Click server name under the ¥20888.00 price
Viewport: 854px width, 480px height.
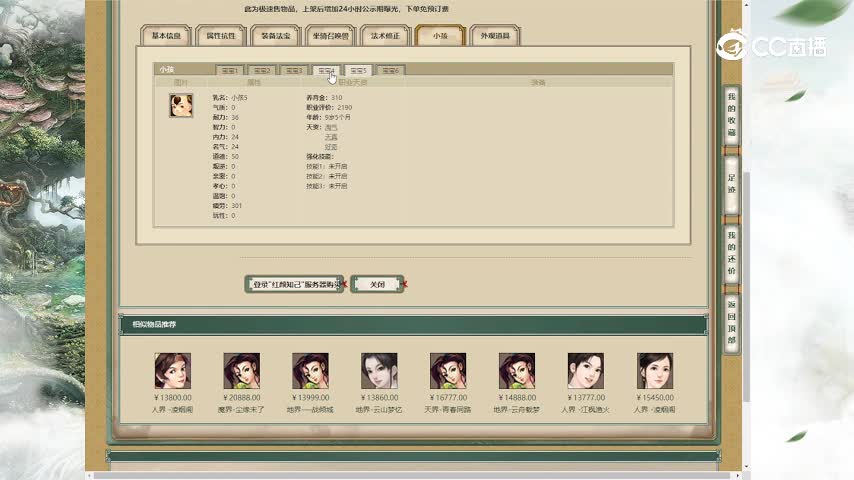click(241, 409)
